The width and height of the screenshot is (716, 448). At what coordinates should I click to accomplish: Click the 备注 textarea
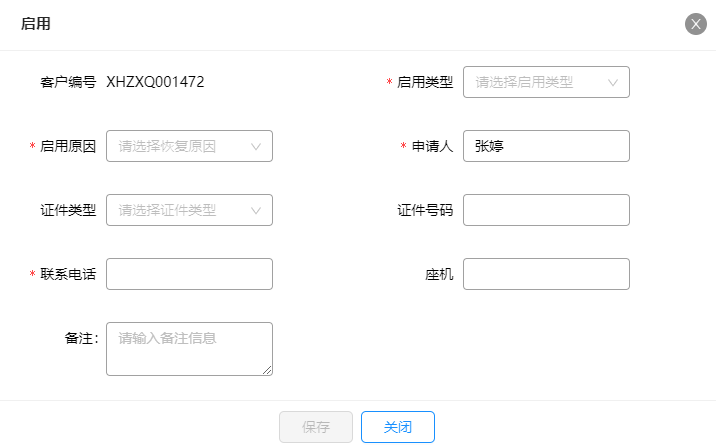(x=189, y=349)
